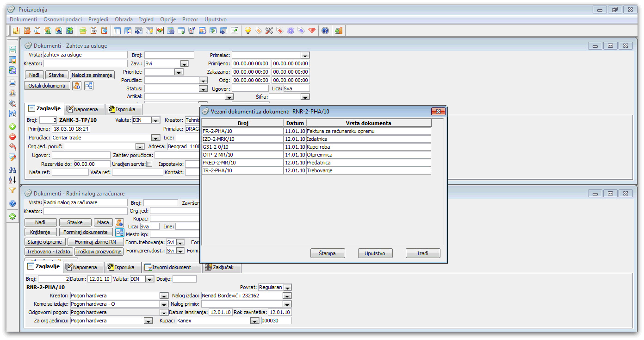Click the green plus add icon
This screenshot has height=340, width=644.
pos(12,126)
